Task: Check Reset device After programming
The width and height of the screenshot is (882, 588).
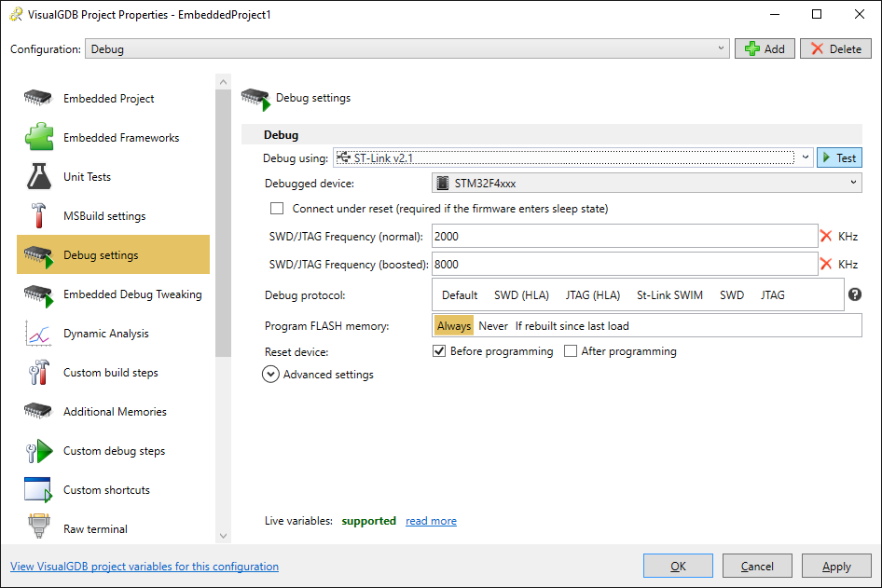Action: [x=571, y=351]
